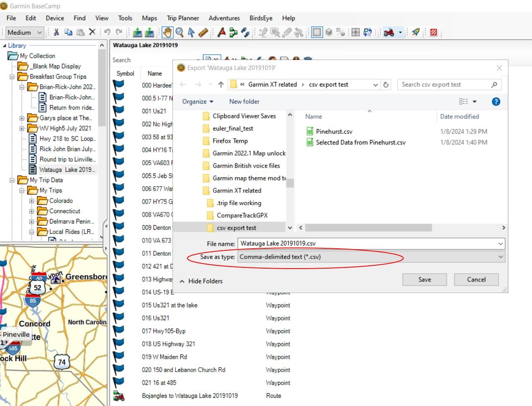Expand the Connecticut folder node
This screenshot has width=532, height=406.
click(32, 211)
